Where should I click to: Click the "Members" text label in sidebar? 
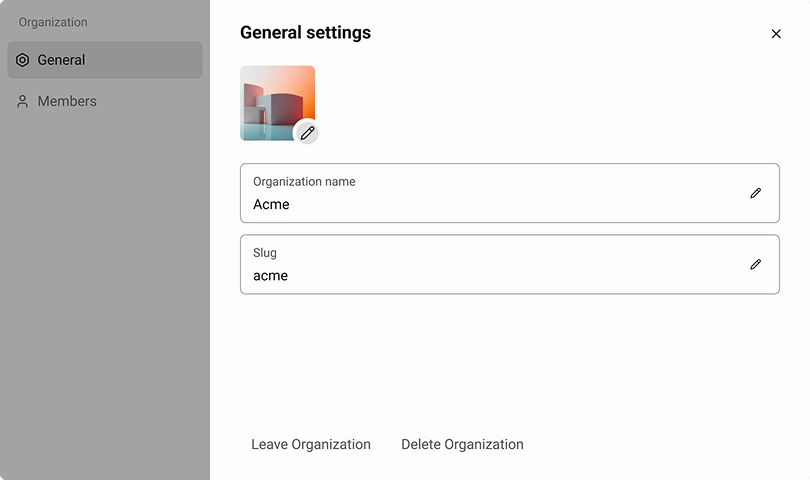coord(67,101)
